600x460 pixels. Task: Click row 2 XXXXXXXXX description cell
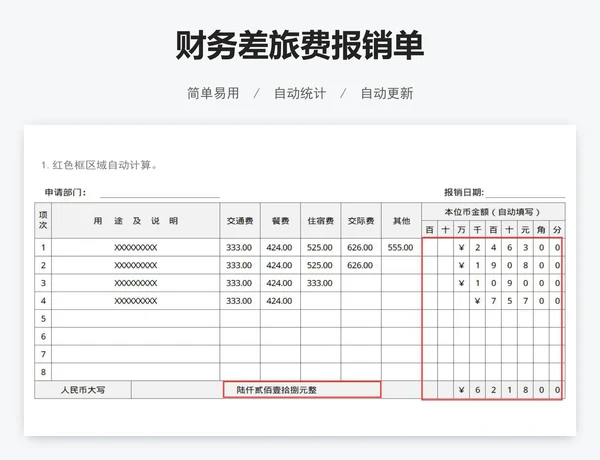pos(136,265)
